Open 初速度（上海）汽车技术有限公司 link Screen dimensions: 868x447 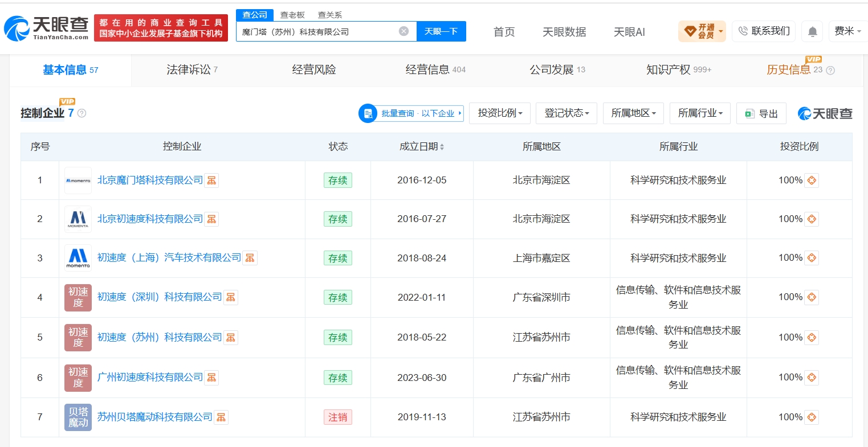(169, 257)
